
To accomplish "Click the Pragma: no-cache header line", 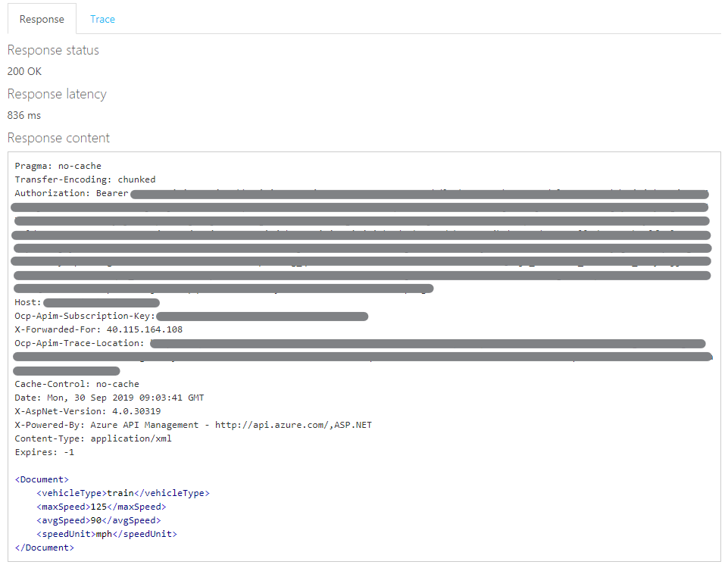I will point(58,166).
